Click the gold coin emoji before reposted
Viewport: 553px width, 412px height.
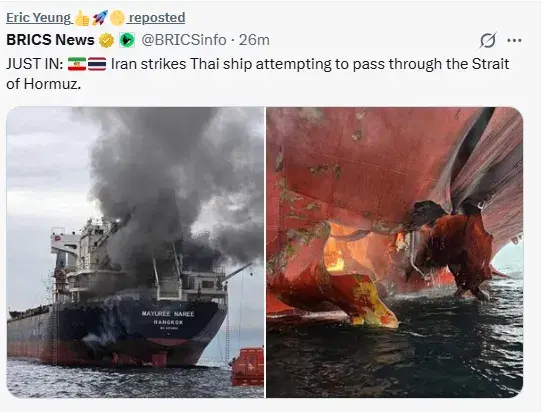(117, 18)
